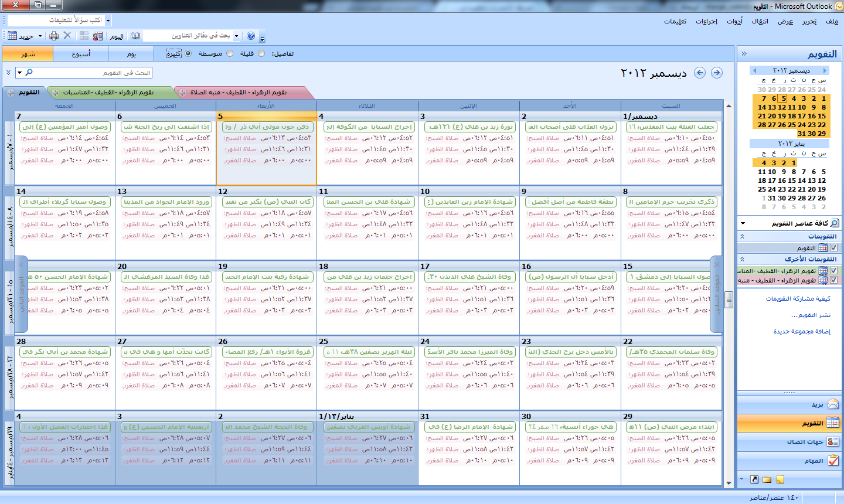Click the نشر التقويم... link

811,315
